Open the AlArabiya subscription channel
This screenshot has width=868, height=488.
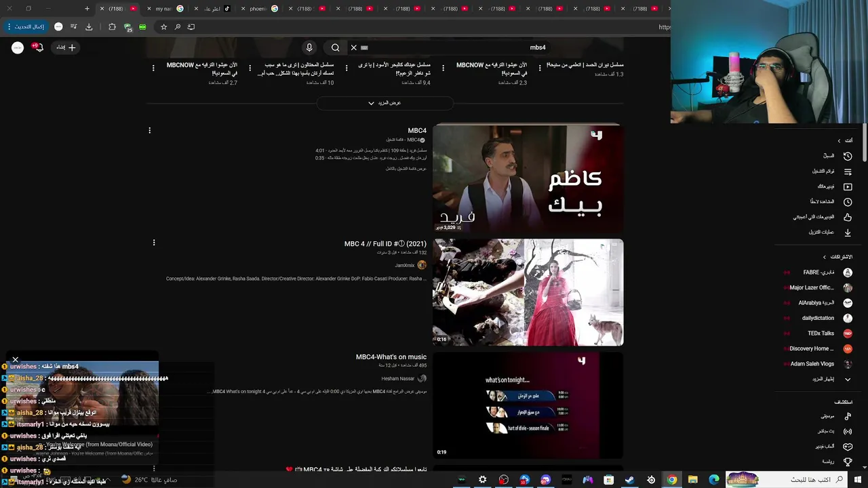click(819, 303)
